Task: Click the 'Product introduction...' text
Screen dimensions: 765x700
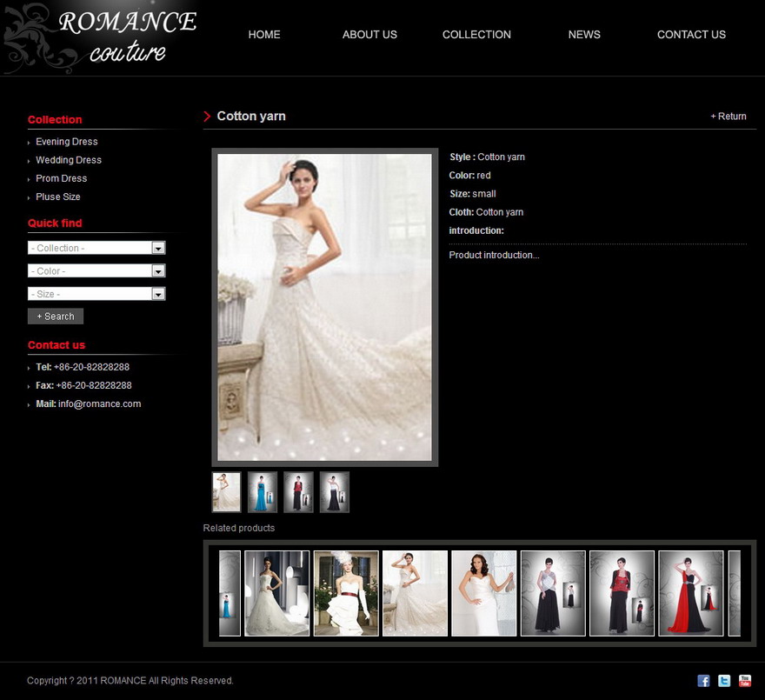Action: click(494, 255)
